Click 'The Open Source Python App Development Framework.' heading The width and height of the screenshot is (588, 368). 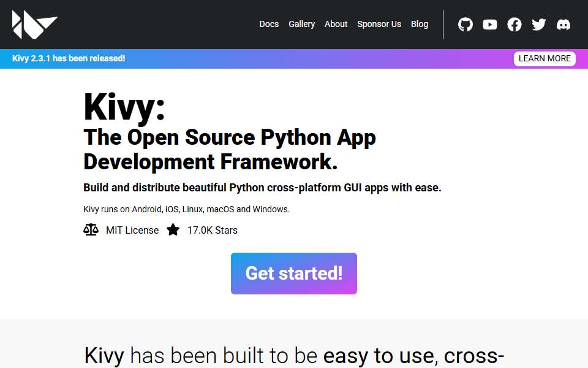pos(230,150)
